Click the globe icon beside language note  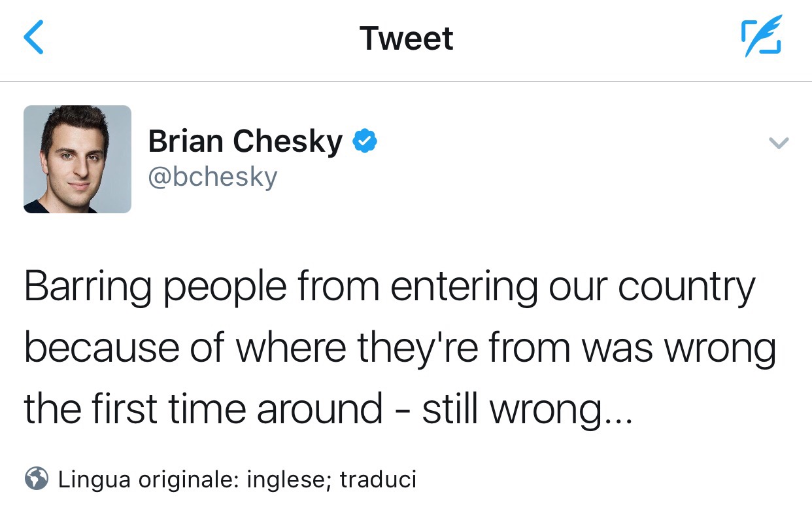37,480
